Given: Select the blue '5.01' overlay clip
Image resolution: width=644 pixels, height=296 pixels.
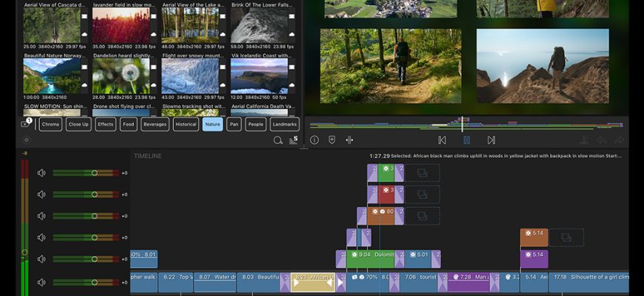Looking at the screenshot, I should coord(417,259).
